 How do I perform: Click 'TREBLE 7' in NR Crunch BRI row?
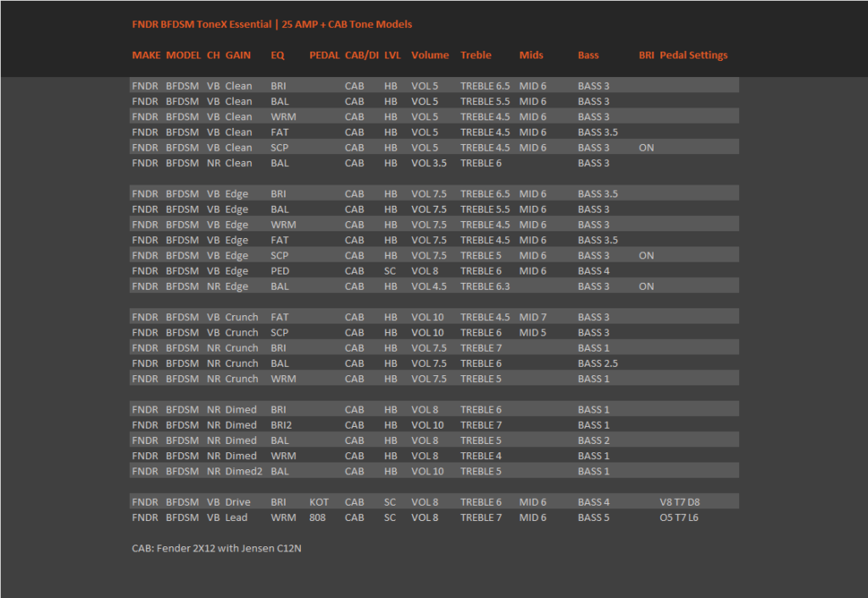(481, 348)
